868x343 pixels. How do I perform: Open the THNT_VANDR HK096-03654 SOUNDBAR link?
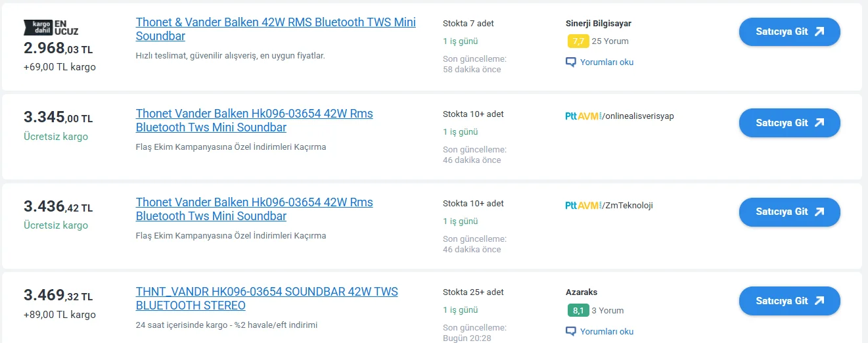(266, 298)
